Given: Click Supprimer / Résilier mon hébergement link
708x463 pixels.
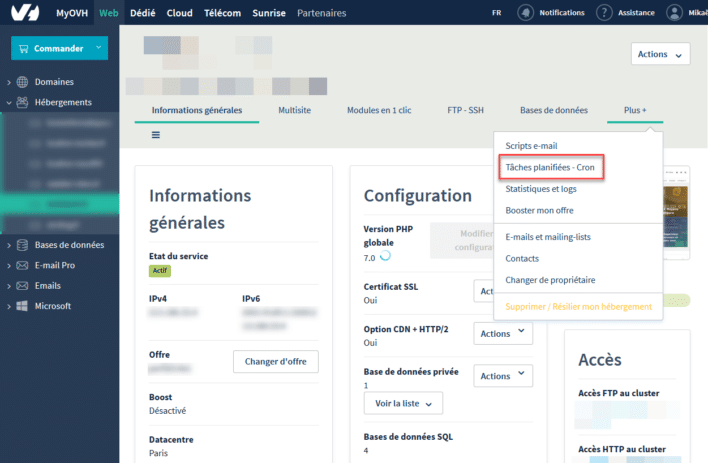Looking at the screenshot, I should [x=578, y=306].
